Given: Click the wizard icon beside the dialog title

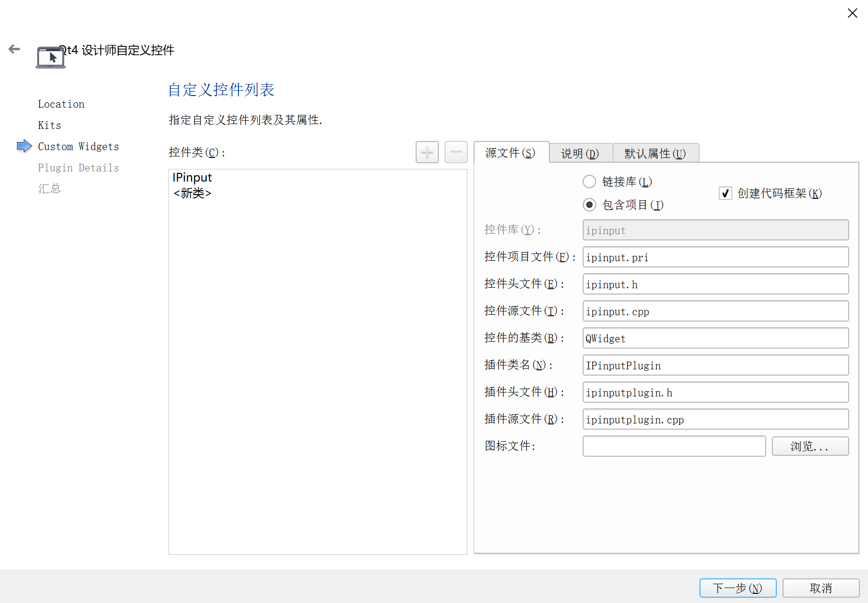Looking at the screenshot, I should (x=51, y=56).
